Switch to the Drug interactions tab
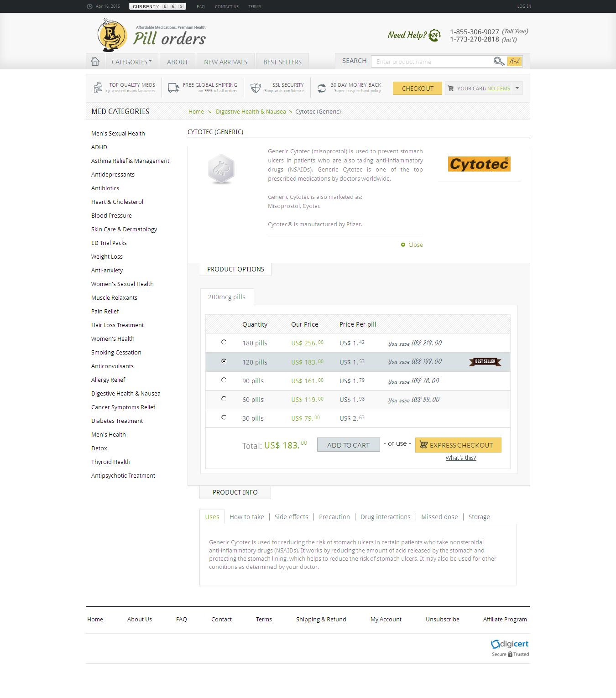Screen dimensions: 616x698 click(x=386, y=517)
